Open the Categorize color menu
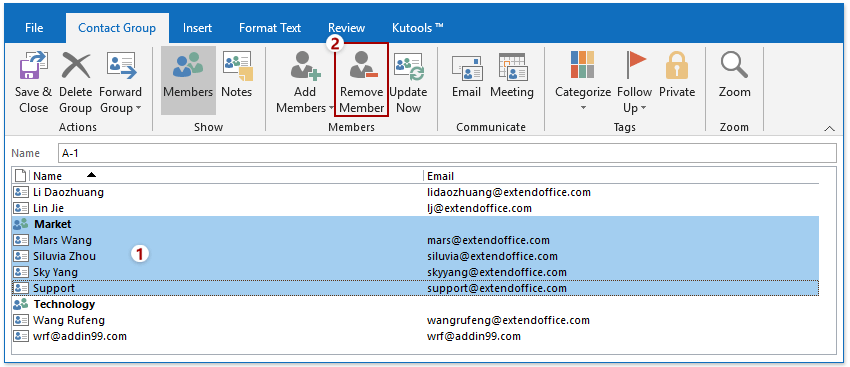The image size is (850, 367). 583,81
